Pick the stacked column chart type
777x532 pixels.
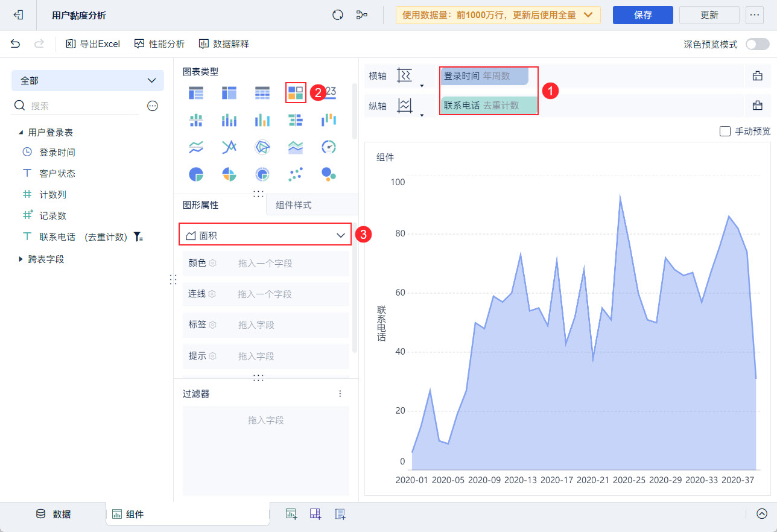tap(196, 120)
